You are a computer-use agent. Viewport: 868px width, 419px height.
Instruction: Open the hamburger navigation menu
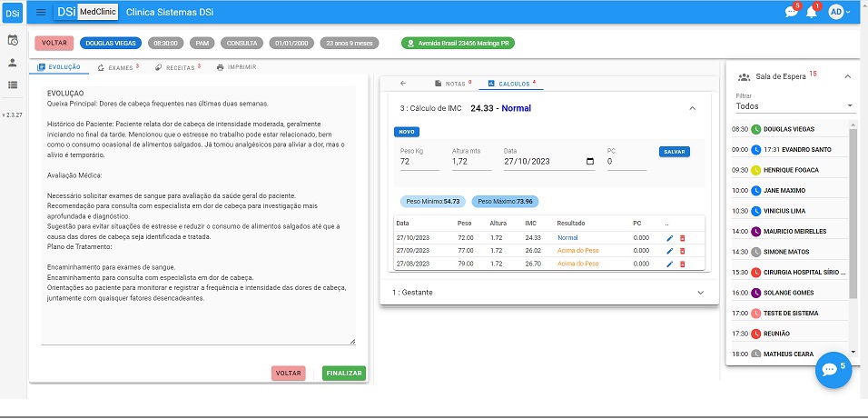[x=41, y=12]
